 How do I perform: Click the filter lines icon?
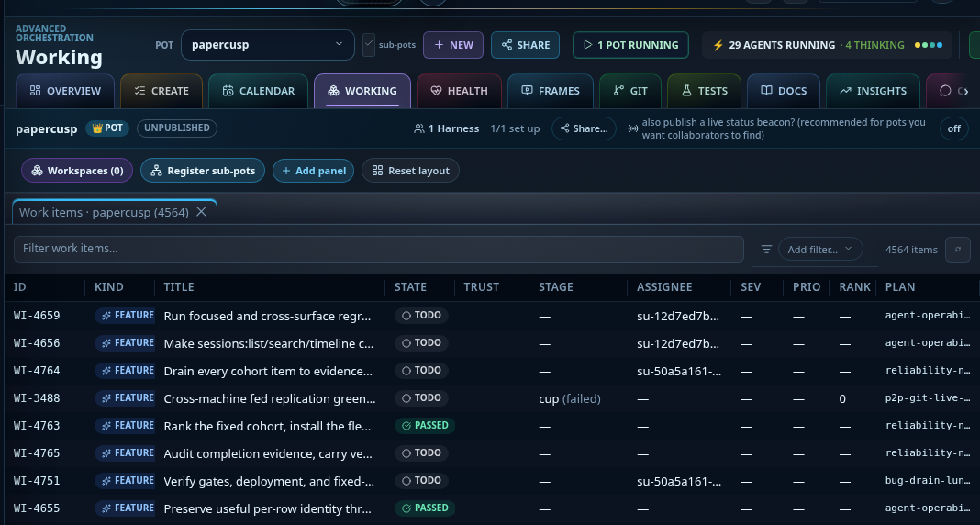pyautogui.click(x=766, y=250)
